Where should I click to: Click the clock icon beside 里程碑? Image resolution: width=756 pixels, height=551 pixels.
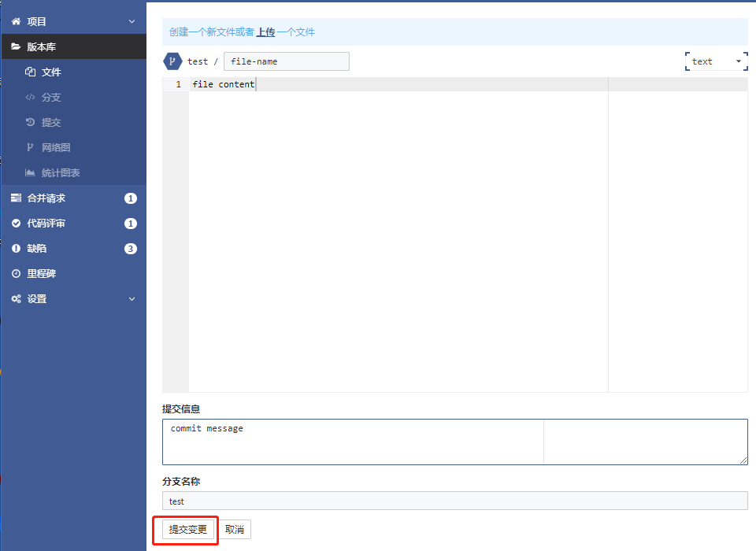16,274
